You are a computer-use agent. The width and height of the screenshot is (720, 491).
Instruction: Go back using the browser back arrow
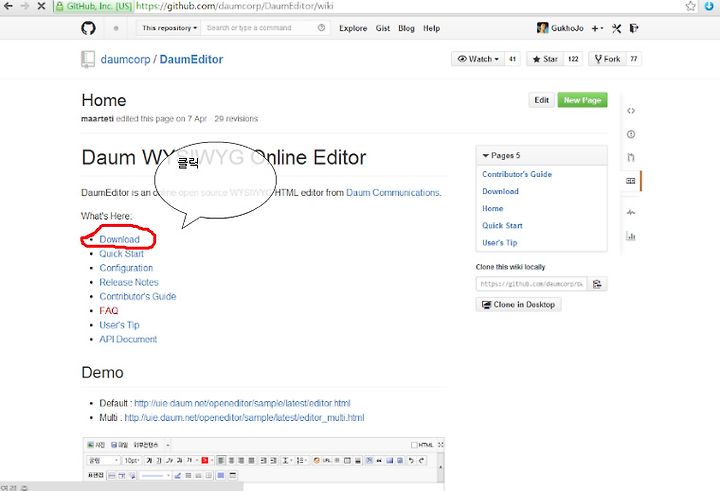[8, 6]
